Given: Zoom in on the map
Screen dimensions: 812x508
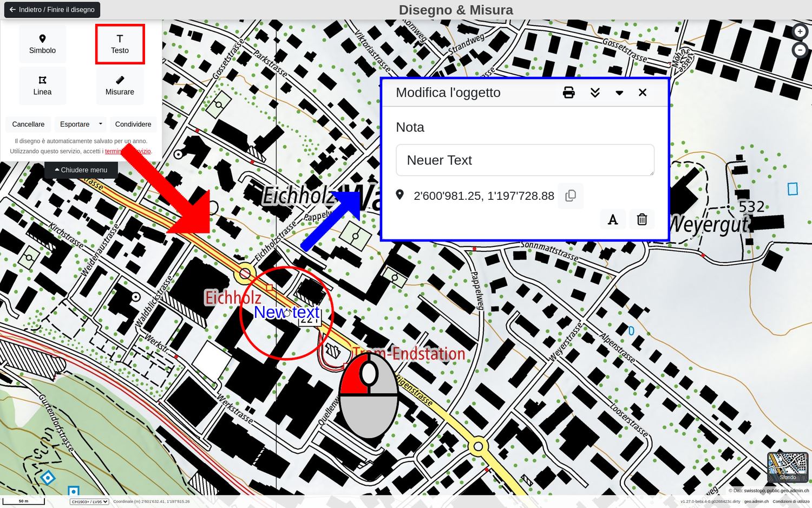Looking at the screenshot, I should pos(800,32).
